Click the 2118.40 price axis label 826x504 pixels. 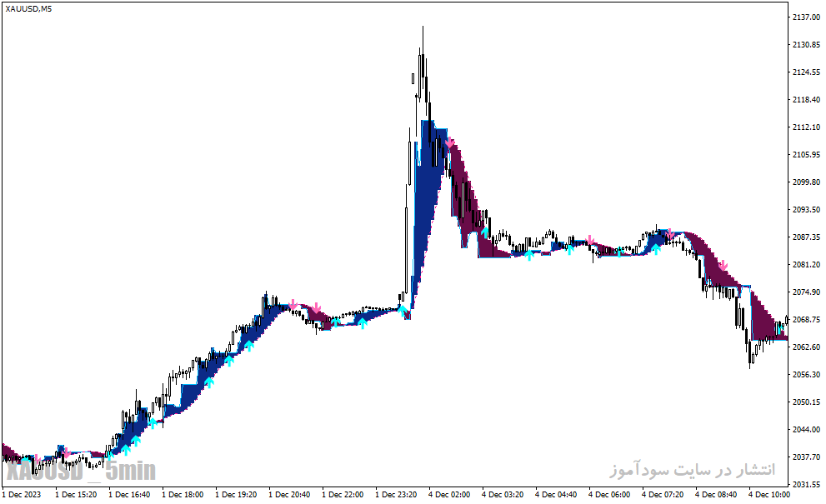click(x=806, y=99)
